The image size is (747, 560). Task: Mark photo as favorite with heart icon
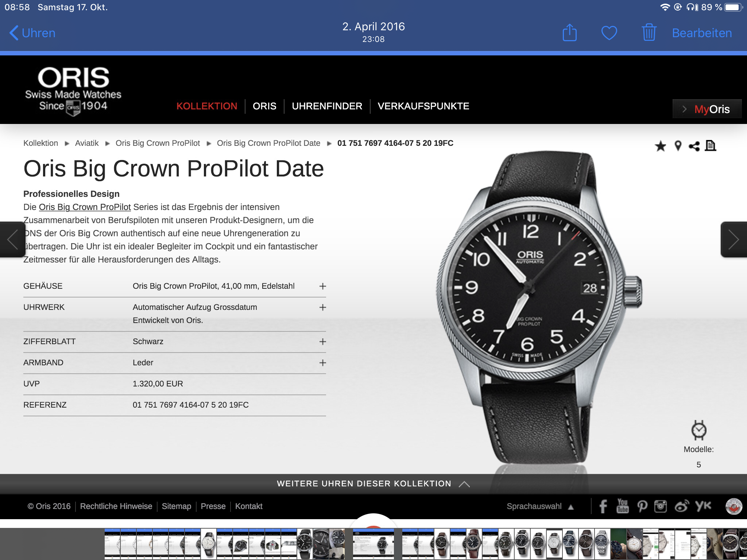[x=609, y=33]
